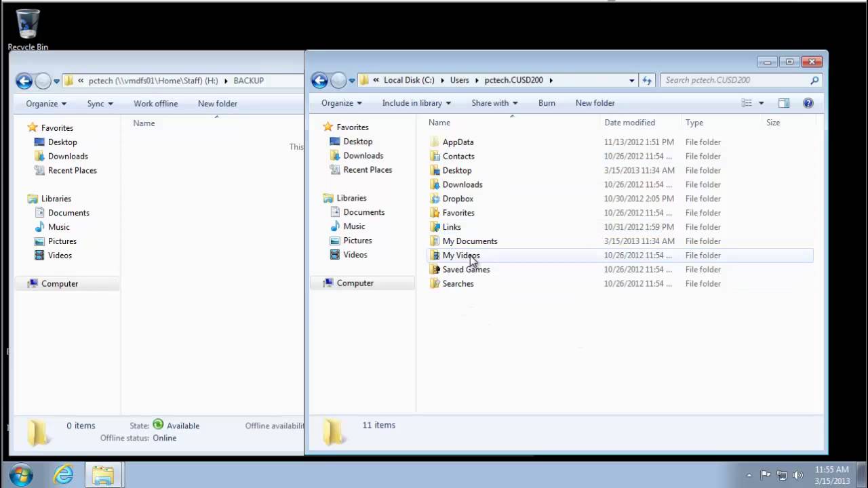Click Windows Explorer taskbar icon
The image size is (868, 488).
(x=103, y=474)
